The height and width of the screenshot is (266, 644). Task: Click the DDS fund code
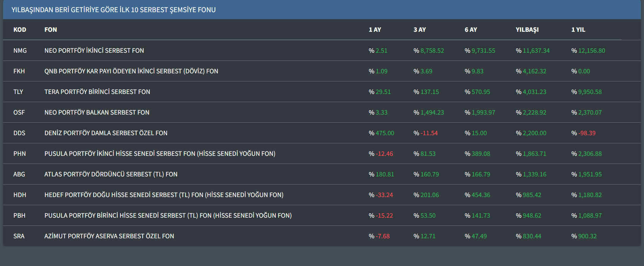(19, 133)
